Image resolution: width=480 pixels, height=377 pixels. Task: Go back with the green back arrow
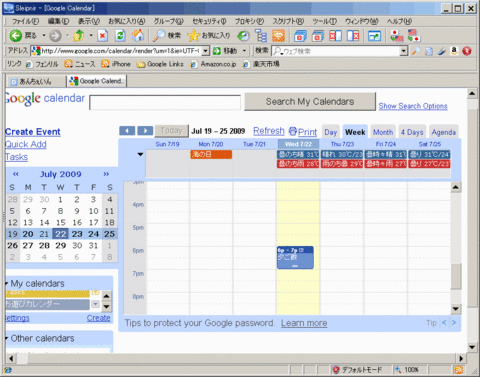click(x=15, y=36)
